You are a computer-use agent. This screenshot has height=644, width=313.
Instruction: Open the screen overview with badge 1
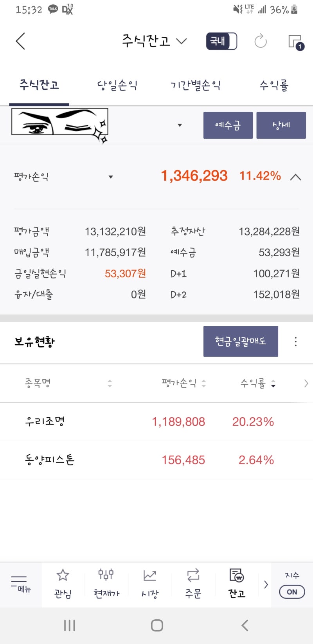coord(296,42)
